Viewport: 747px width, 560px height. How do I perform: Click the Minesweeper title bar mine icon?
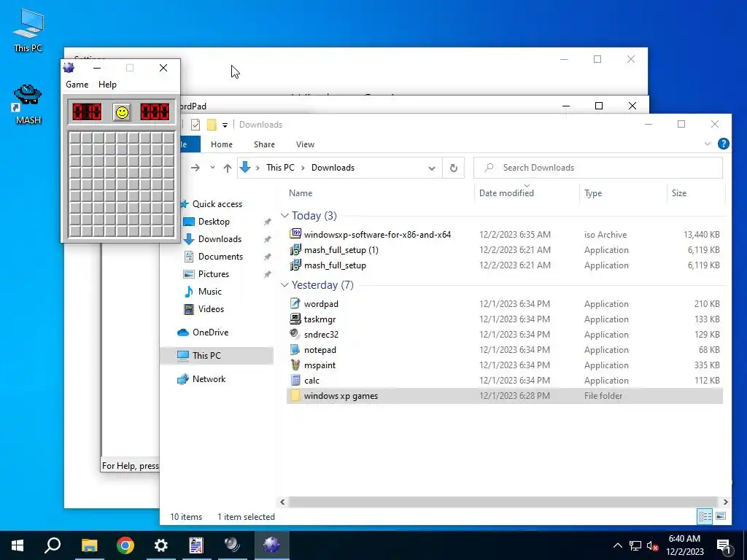click(x=69, y=68)
